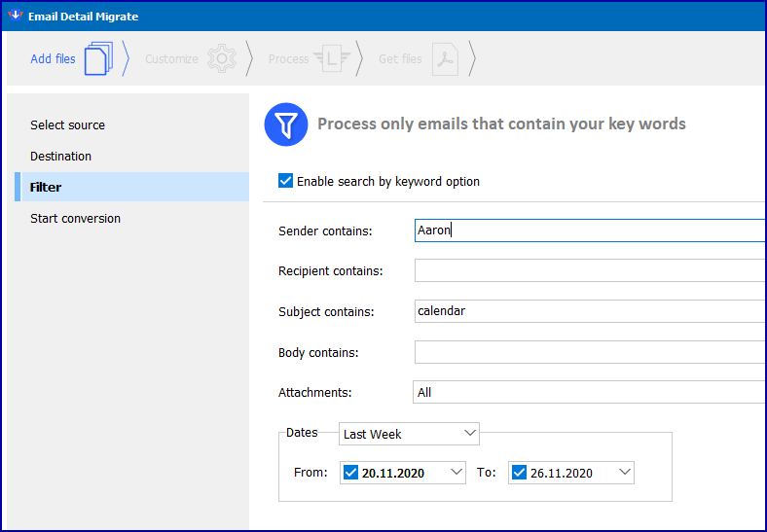Go to the Destination sidebar item
The image size is (767, 532).
coord(60,157)
